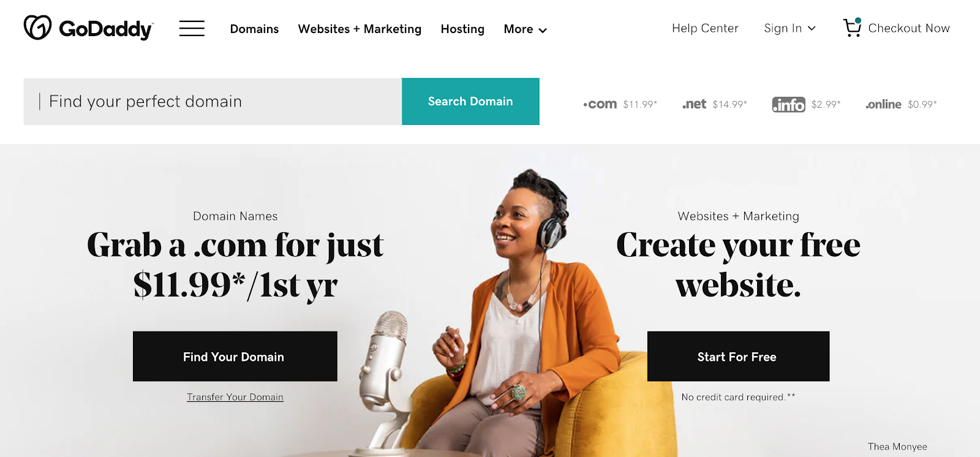Focus the Find your perfect domain field
The image size is (980, 457).
(x=213, y=101)
